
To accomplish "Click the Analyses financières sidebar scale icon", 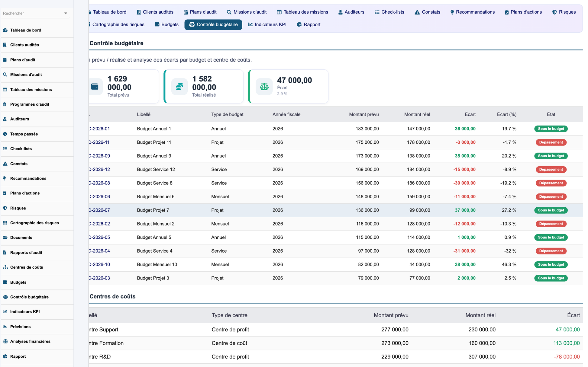I will [5, 342].
